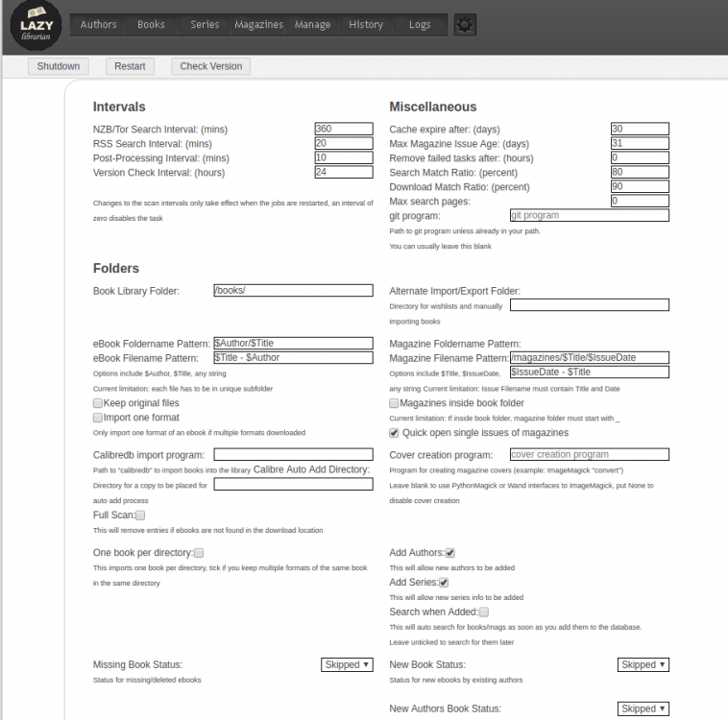Untick Quick open single issues of magazines
The height and width of the screenshot is (720, 728).
(394, 433)
